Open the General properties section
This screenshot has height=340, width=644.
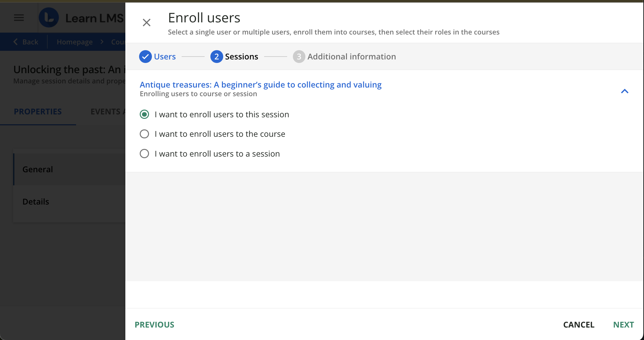[x=38, y=169]
